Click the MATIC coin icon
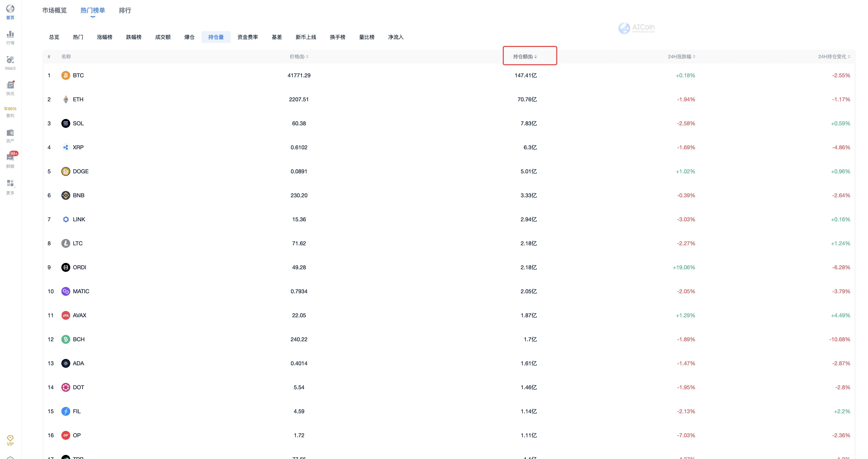 coord(66,292)
